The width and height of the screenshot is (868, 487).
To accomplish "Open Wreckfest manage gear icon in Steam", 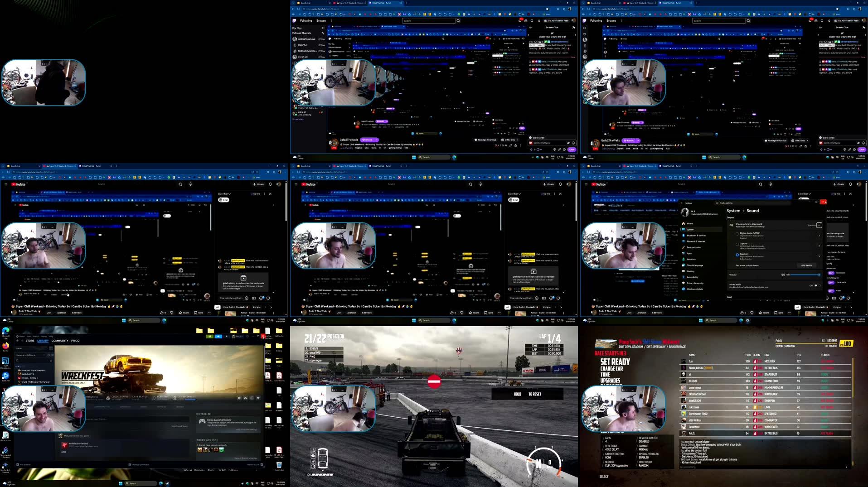I will 239,398.
